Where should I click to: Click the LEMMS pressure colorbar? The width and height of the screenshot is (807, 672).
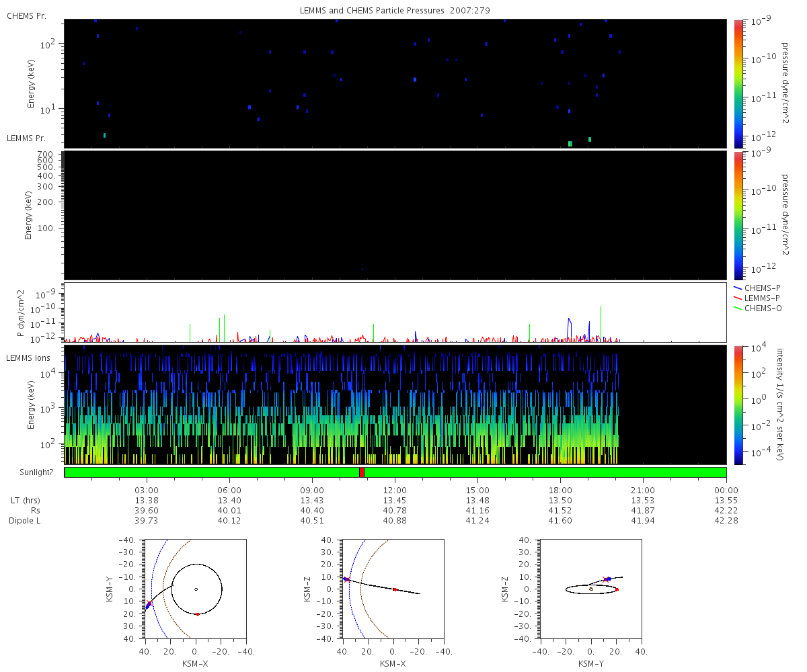pos(738,215)
